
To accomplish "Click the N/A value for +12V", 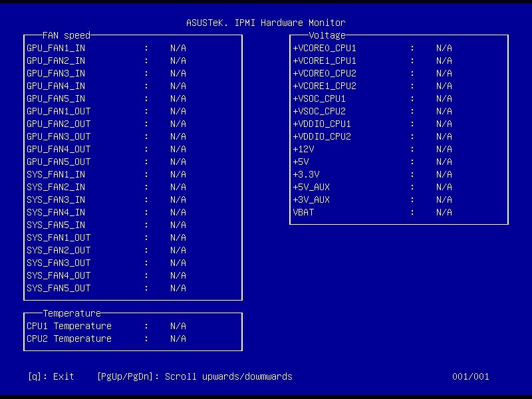I will [444, 149].
